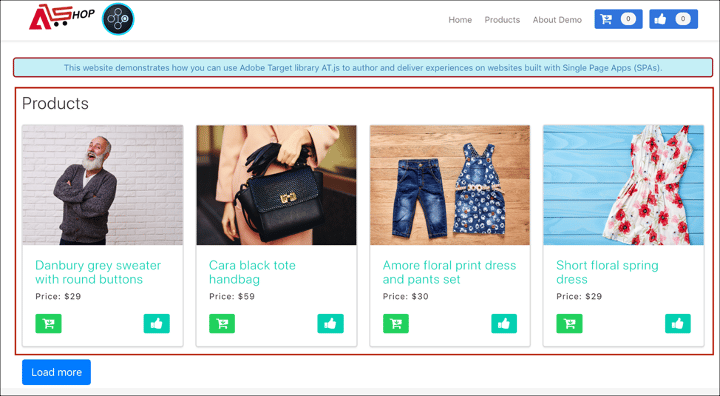Click the AShop logo

[62, 17]
